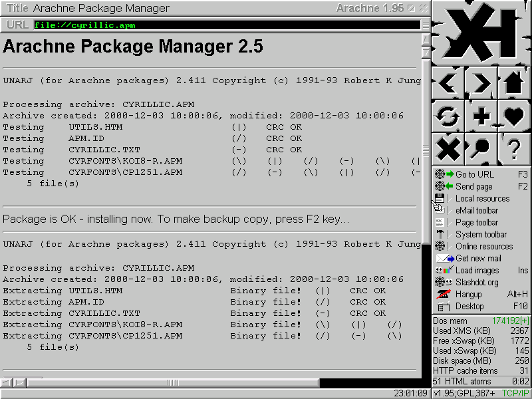This screenshot has width=532, height=399.
Task: Show the eMail toolbar
Action: click(481, 210)
